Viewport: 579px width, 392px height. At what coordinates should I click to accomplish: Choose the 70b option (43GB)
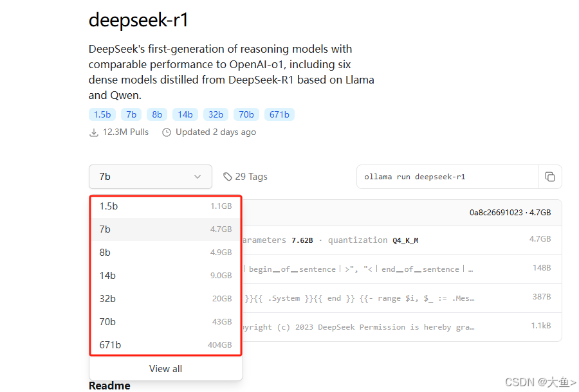click(x=165, y=322)
